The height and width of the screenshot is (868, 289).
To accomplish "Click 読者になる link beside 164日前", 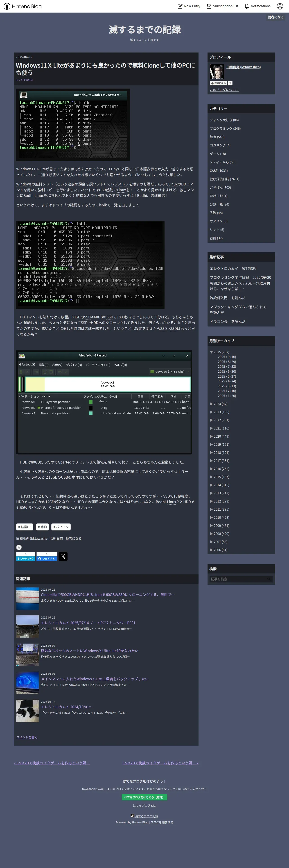I will click(x=74, y=539).
